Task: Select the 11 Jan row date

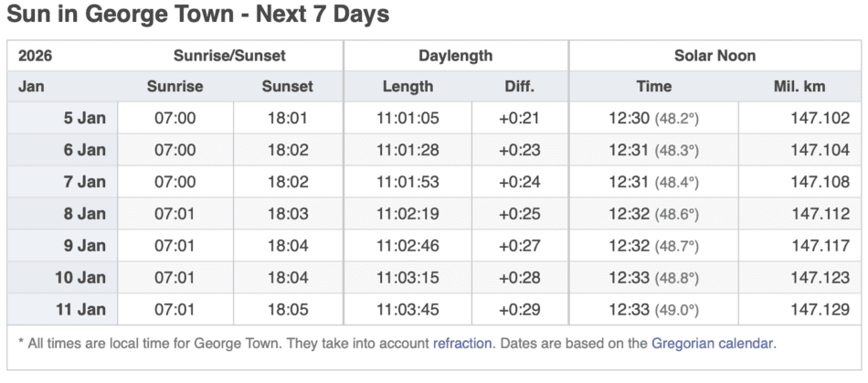Action: (81, 309)
